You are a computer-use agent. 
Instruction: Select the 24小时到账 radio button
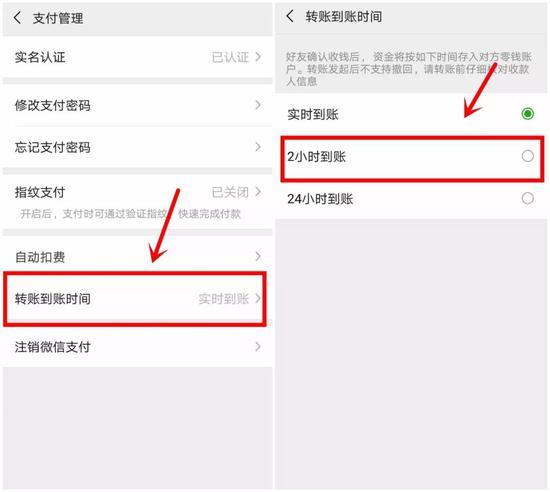[528, 198]
